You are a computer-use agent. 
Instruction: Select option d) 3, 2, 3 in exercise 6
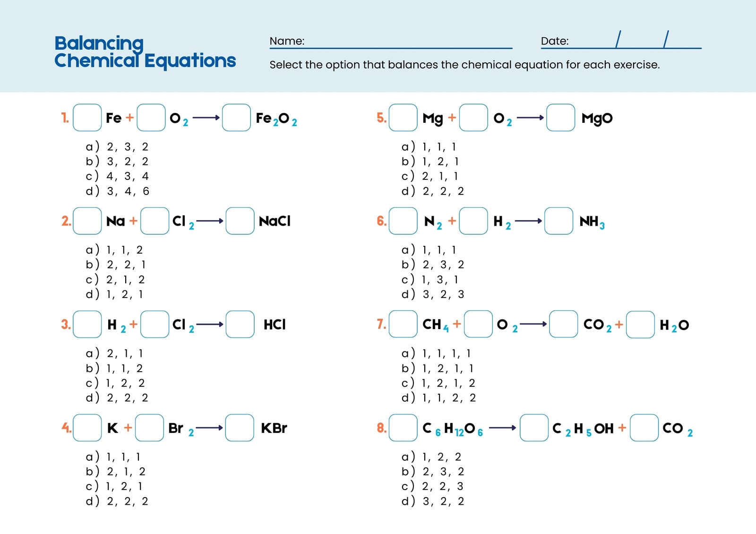pos(433,294)
